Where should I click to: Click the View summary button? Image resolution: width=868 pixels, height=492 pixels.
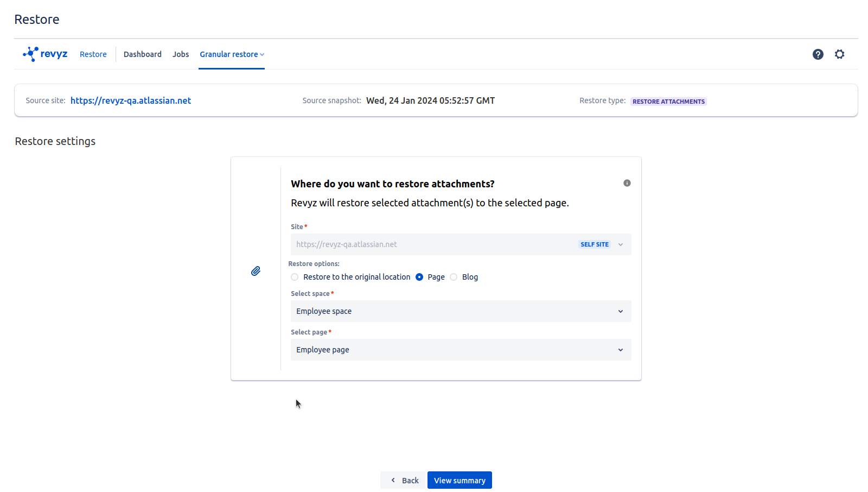459,480
